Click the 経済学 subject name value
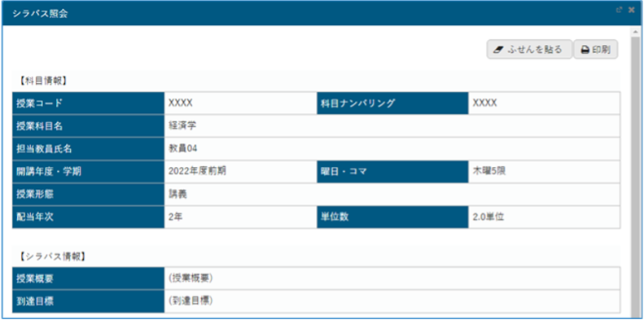The width and height of the screenshot is (644, 320). 182,126
